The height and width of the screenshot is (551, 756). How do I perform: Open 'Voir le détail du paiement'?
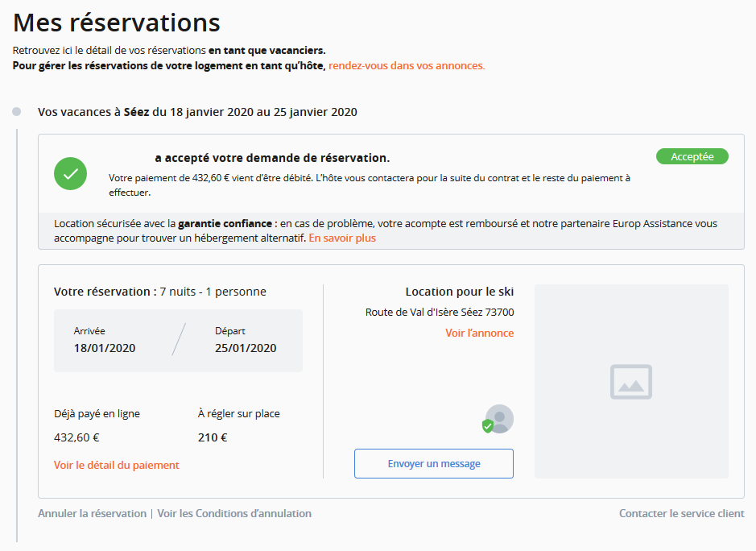117,465
